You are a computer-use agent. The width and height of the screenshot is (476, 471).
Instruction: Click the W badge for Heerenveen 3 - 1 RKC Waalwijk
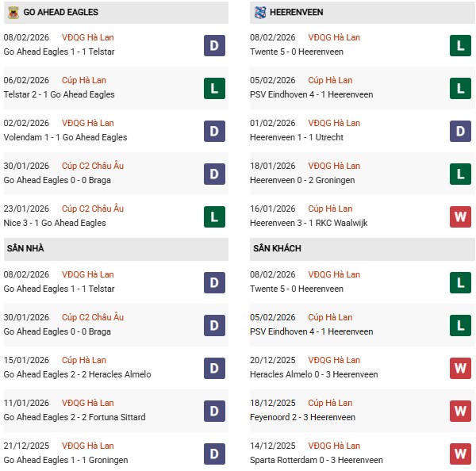point(460,216)
